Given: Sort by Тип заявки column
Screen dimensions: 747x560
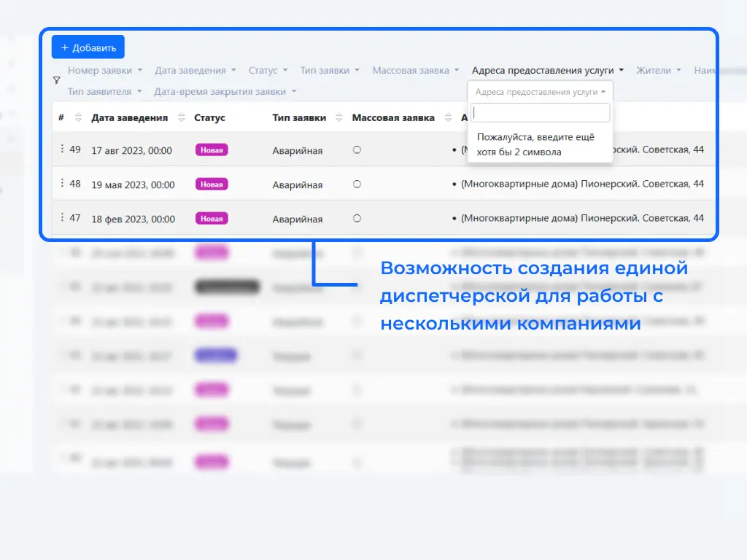Looking at the screenshot, I should 339,118.
